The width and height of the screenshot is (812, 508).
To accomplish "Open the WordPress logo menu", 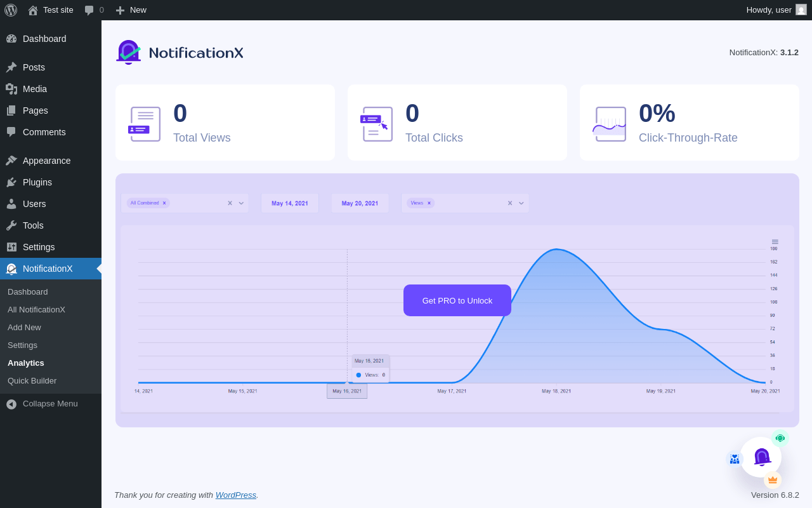I will [x=11, y=10].
